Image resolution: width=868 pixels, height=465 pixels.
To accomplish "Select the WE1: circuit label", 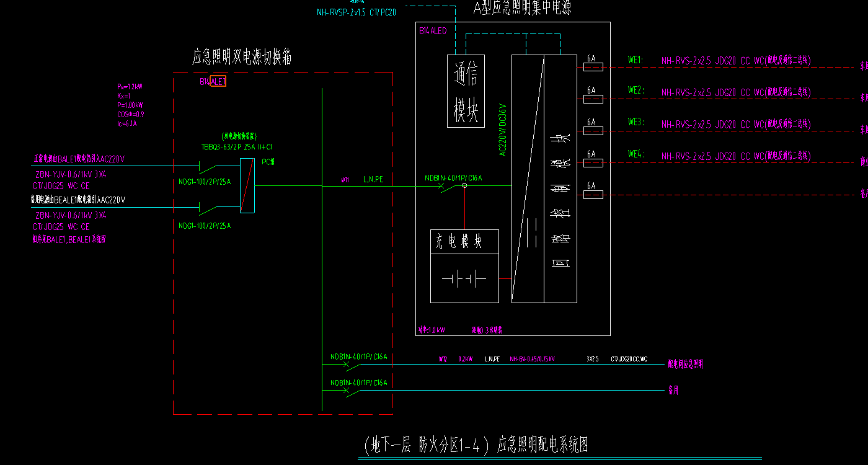I will (x=635, y=60).
